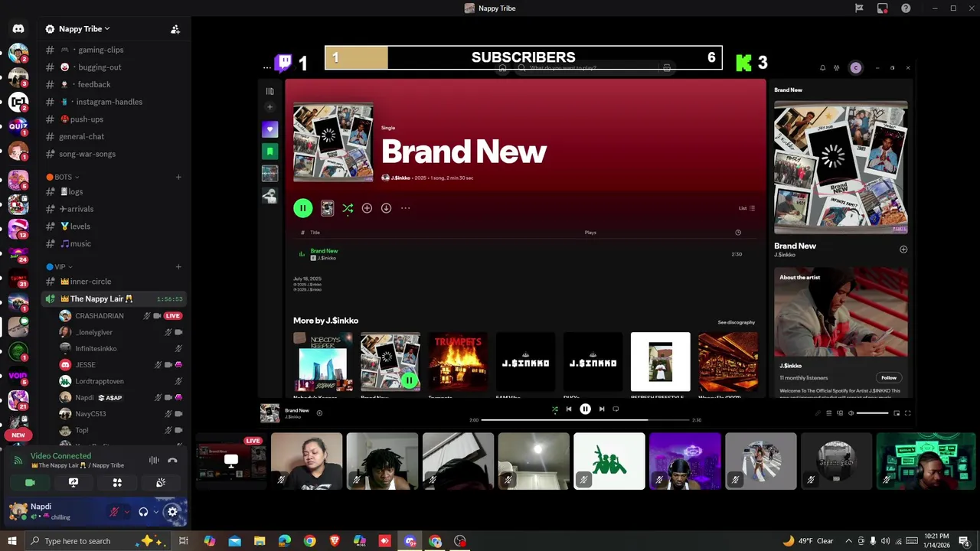
Task: Toggle noise suppression waveform icon
Action: point(154,460)
